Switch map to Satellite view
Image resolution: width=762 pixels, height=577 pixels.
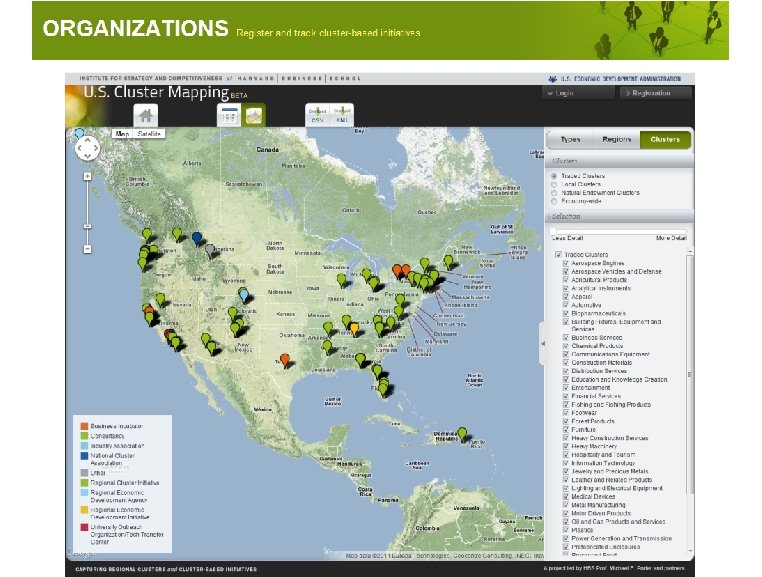point(149,134)
